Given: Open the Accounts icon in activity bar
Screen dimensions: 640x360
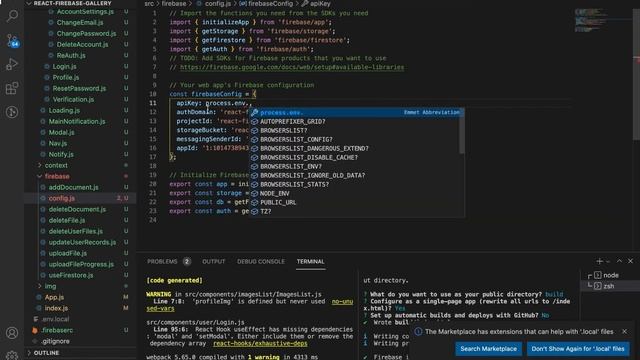Looking at the screenshot, I should 12,333.
